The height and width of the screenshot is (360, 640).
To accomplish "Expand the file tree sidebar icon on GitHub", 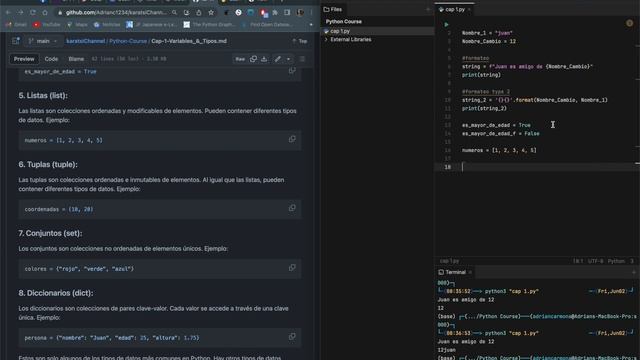I will coord(16,41).
